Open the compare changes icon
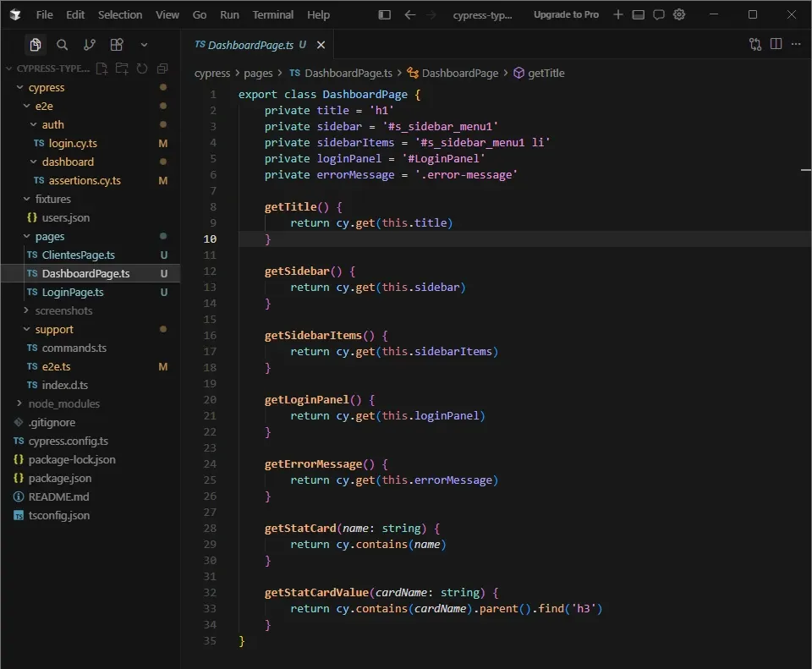812x669 pixels. click(755, 45)
